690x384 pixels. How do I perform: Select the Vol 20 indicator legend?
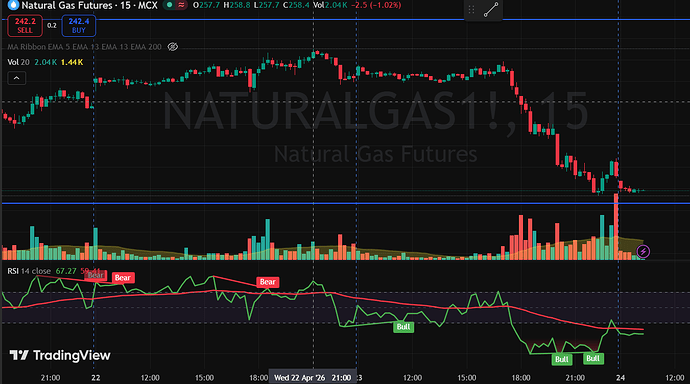(18, 62)
